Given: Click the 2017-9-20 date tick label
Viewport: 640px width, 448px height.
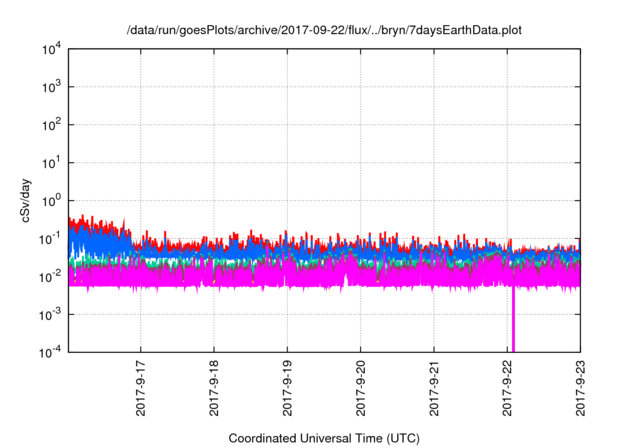Looking at the screenshot, I should click(360, 388).
